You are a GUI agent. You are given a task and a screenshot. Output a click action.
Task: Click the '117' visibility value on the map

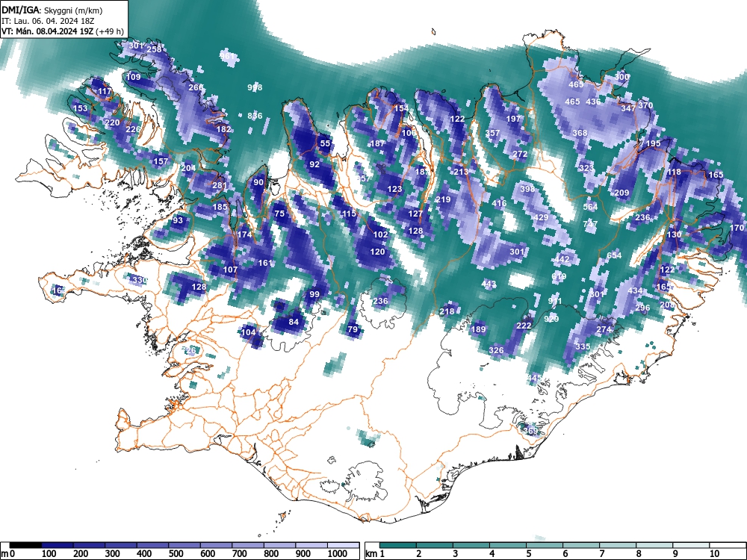[x=105, y=91]
